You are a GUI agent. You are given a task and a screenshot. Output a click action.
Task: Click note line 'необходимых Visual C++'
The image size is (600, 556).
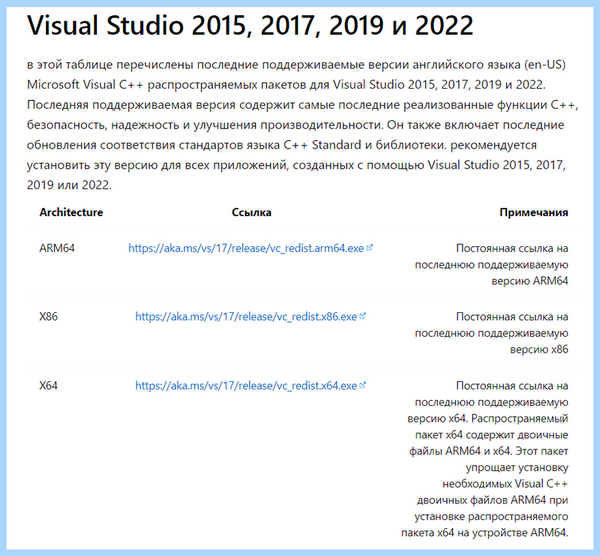point(505,484)
